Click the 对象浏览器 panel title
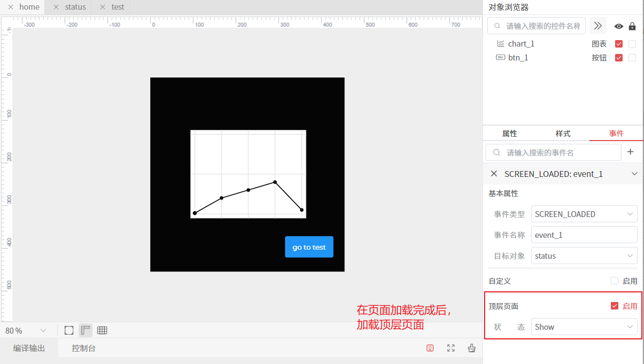The image size is (644, 364). pos(509,7)
